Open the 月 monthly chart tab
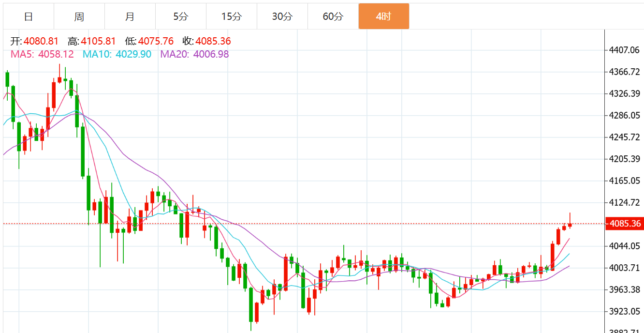The width and height of the screenshot is (644, 333). (x=130, y=16)
